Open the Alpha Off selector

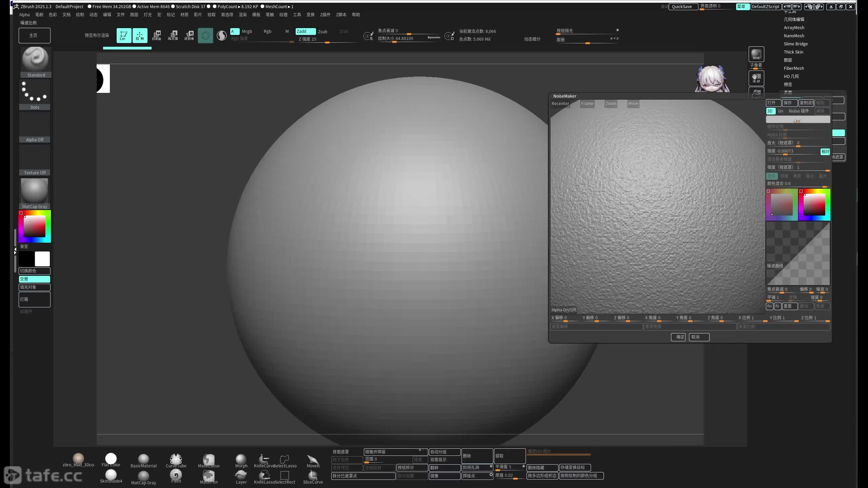tap(35, 127)
